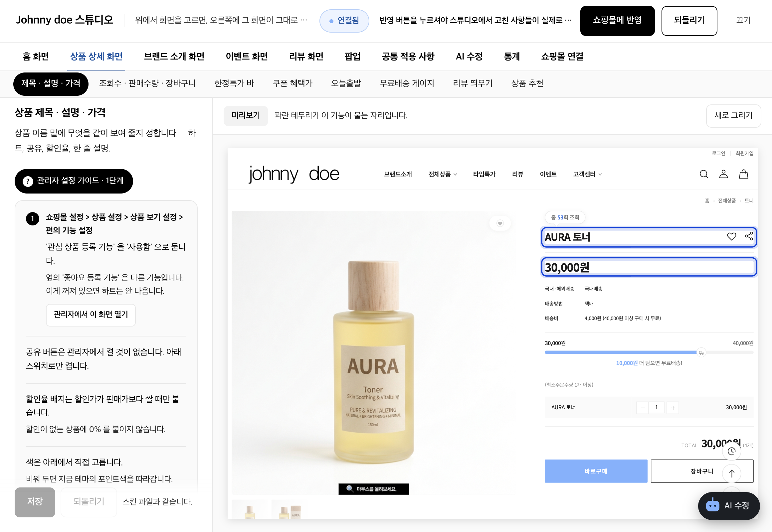Click the quantity input field showing 1
The image size is (772, 532).
656,408
